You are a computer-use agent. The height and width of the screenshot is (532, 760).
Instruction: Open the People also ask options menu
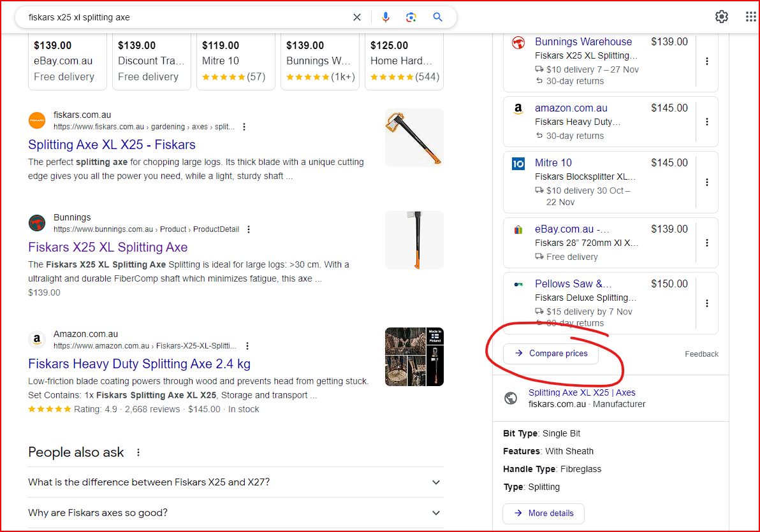pyautogui.click(x=138, y=452)
